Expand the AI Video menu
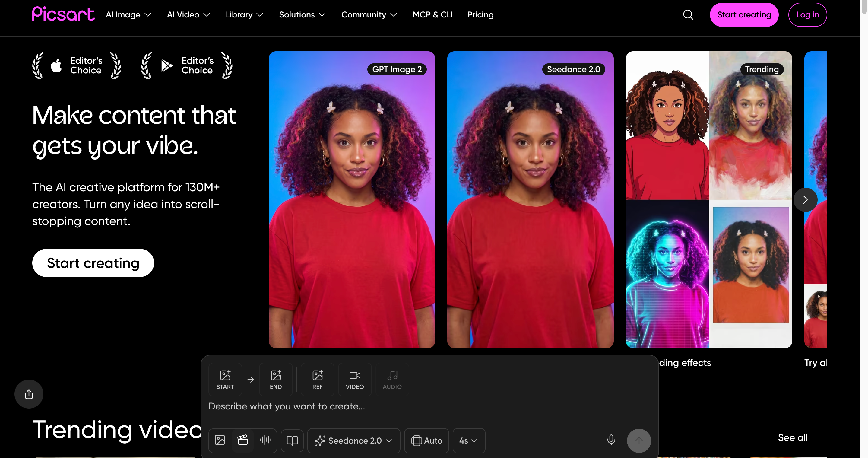The image size is (868, 458). click(188, 15)
